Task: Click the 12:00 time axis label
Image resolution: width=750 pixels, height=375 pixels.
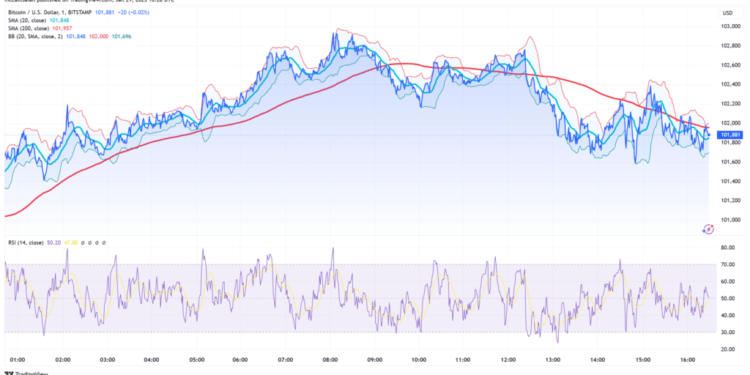Action: coord(508,359)
